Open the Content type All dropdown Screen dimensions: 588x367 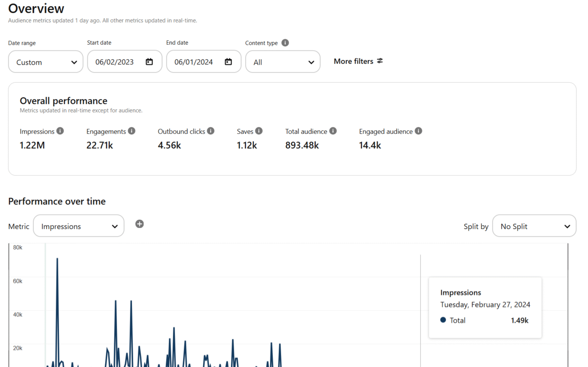click(x=283, y=62)
